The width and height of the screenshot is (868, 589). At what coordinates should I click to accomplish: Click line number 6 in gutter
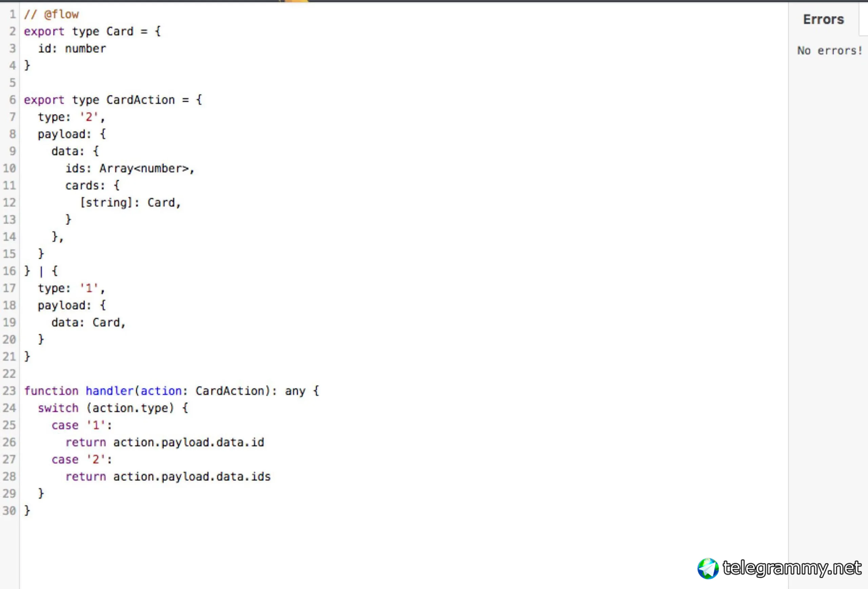(x=13, y=100)
